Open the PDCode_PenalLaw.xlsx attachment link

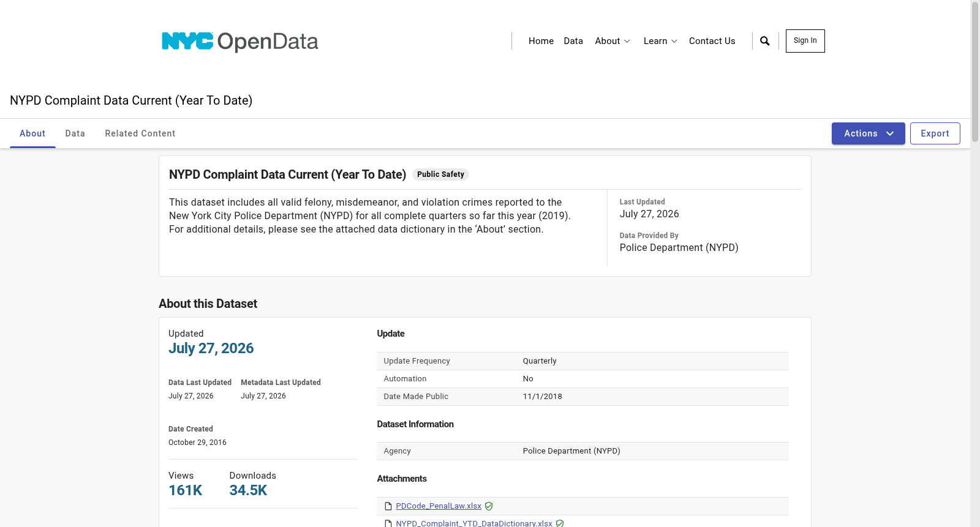(x=439, y=506)
